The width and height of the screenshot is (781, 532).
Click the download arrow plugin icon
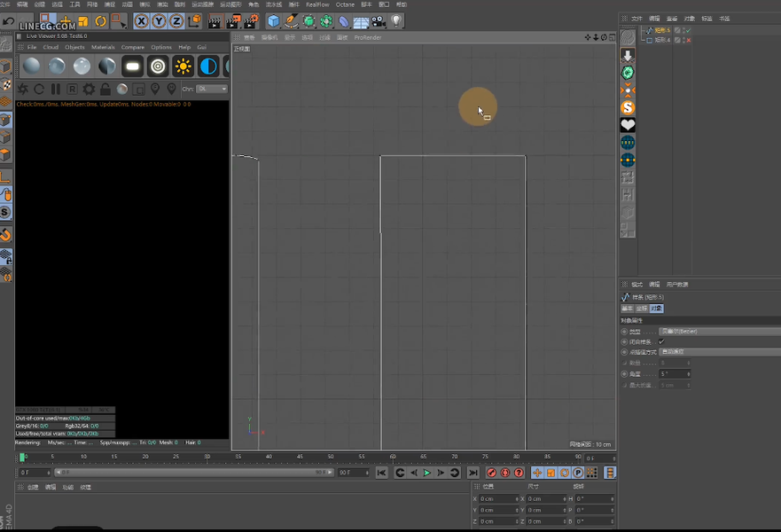click(628, 55)
